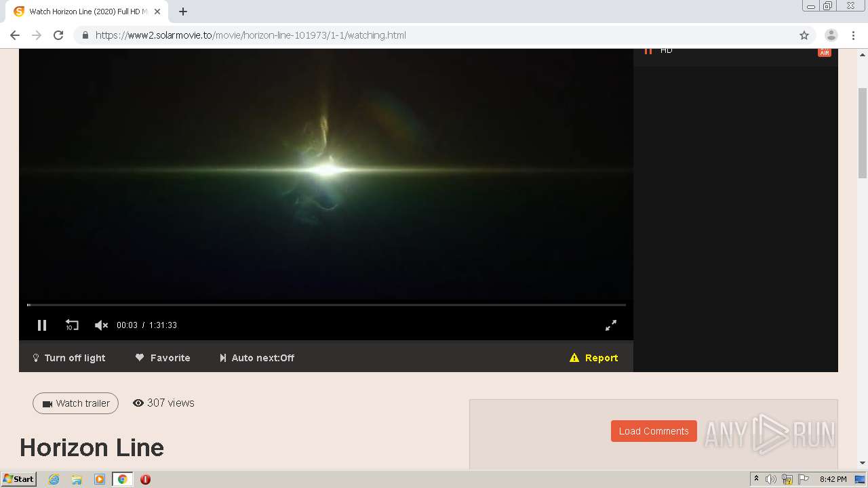The width and height of the screenshot is (868, 488).
Task: Click the 8:42 PM clock
Action: (833, 479)
